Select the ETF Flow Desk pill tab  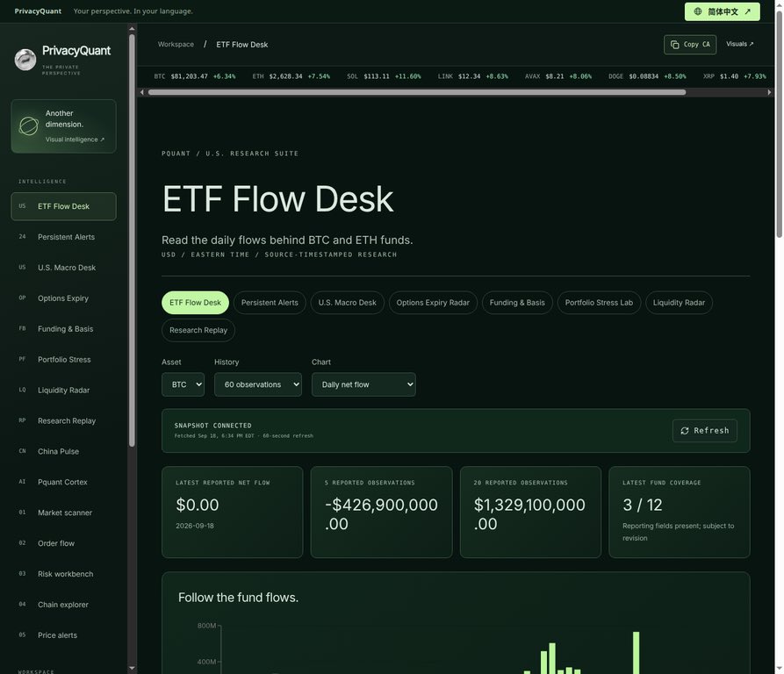[195, 302]
